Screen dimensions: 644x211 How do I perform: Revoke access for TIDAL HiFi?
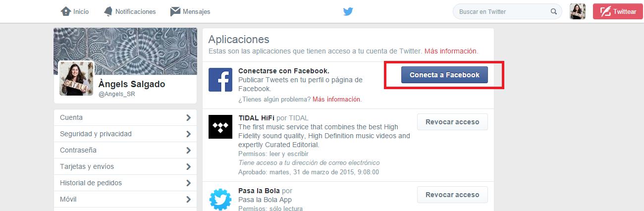pyautogui.click(x=452, y=122)
